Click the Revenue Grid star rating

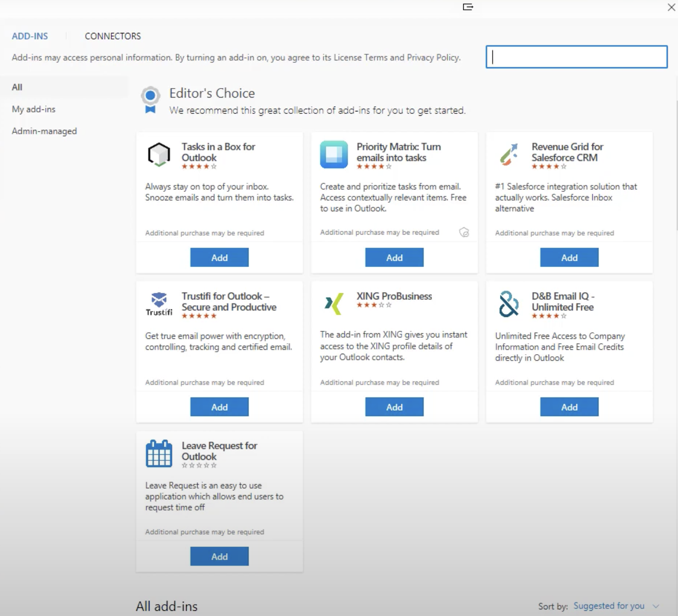click(x=549, y=167)
